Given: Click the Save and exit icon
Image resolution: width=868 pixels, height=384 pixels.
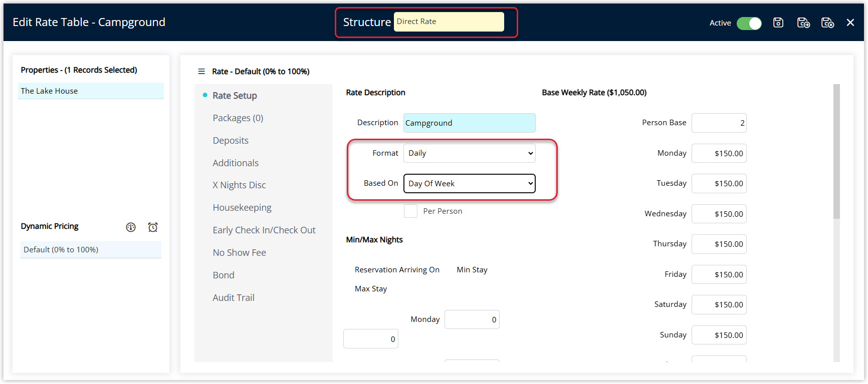Looking at the screenshot, I should (827, 23).
